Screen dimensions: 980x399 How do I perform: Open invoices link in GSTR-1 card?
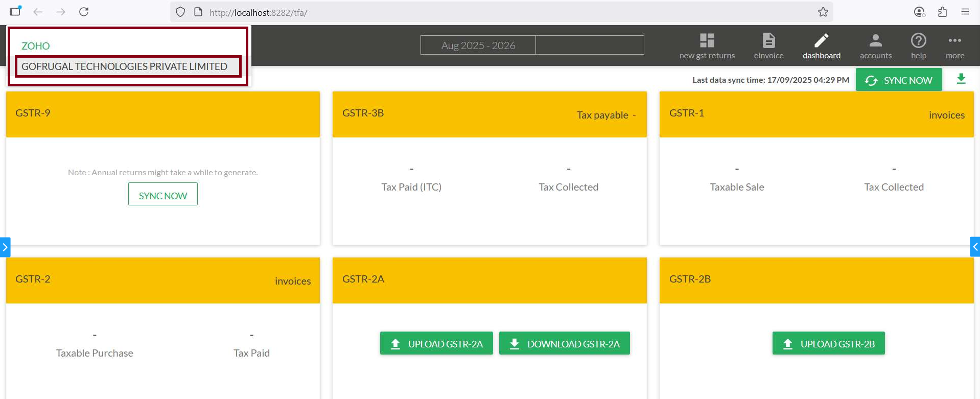[x=947, y=115]
